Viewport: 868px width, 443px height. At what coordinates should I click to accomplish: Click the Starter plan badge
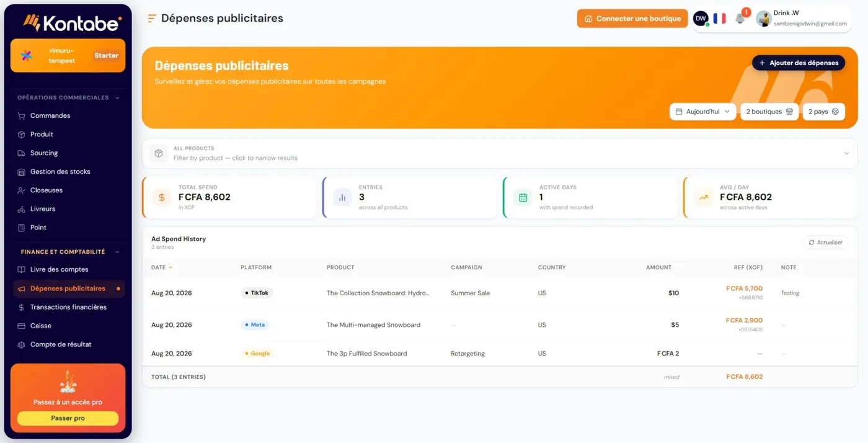click(106, 56)
